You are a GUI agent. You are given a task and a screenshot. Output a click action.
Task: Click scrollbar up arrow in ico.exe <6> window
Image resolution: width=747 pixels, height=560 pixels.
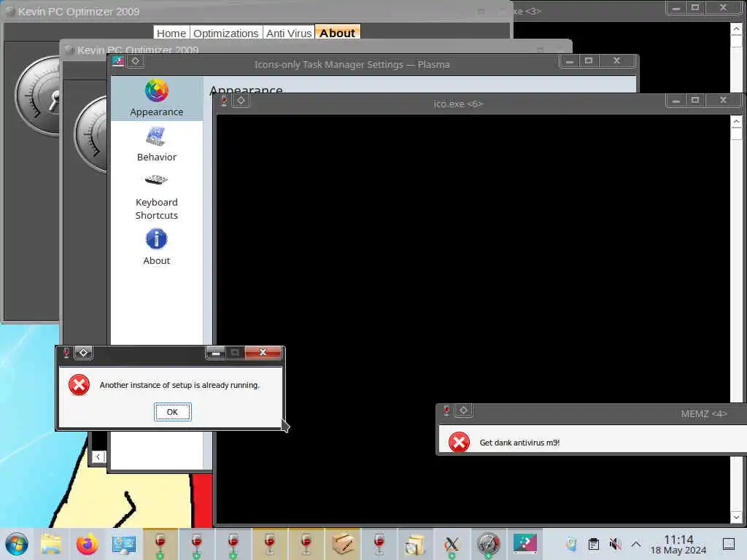click(x=736, y=122)
